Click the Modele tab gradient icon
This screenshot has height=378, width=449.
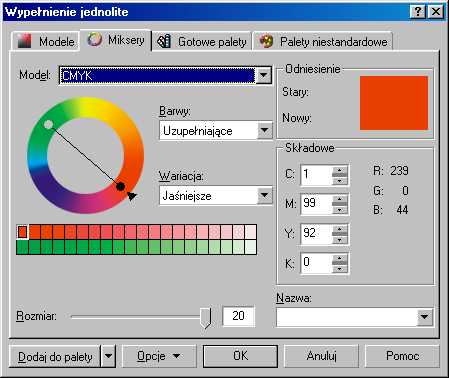click(24, 41)
